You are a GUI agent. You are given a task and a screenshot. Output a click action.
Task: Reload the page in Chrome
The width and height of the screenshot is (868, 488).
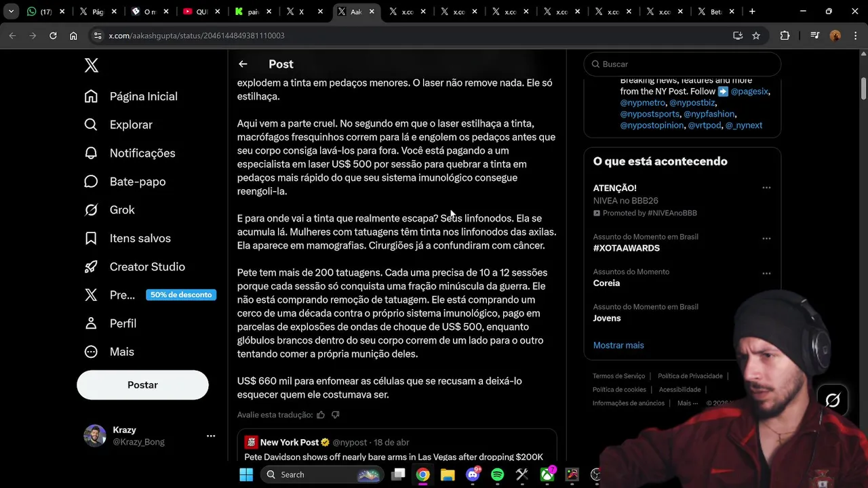point(53,35)
